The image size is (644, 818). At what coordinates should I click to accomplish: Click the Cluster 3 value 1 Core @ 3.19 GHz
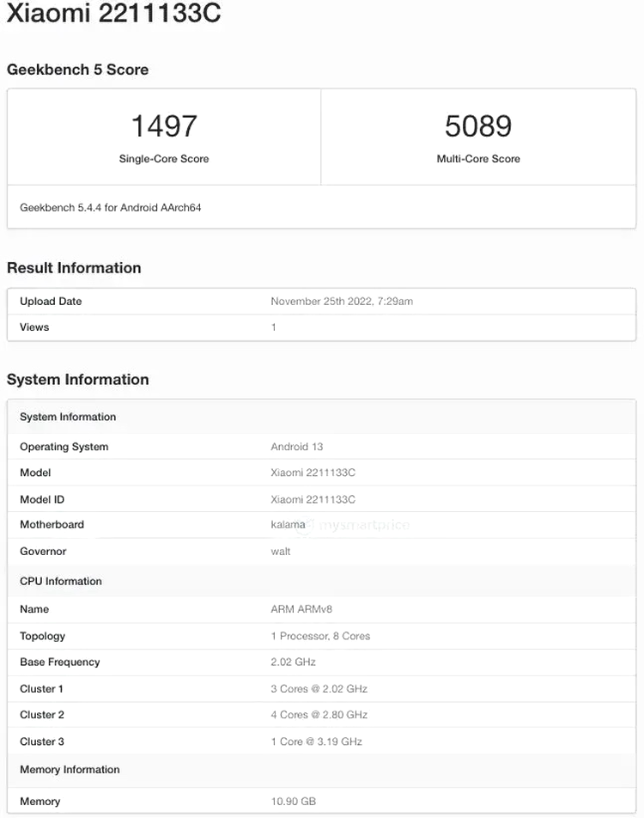click(x=316, y=742)
